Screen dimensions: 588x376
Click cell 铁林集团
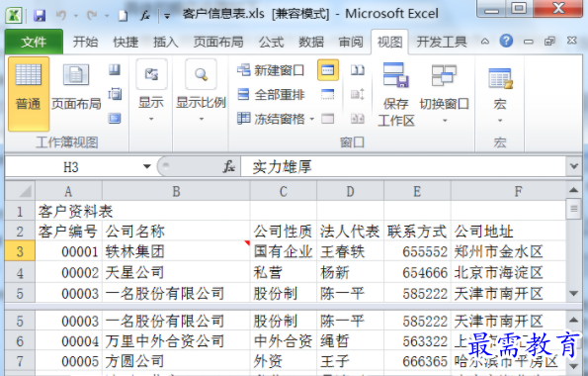tap(176, 251)
